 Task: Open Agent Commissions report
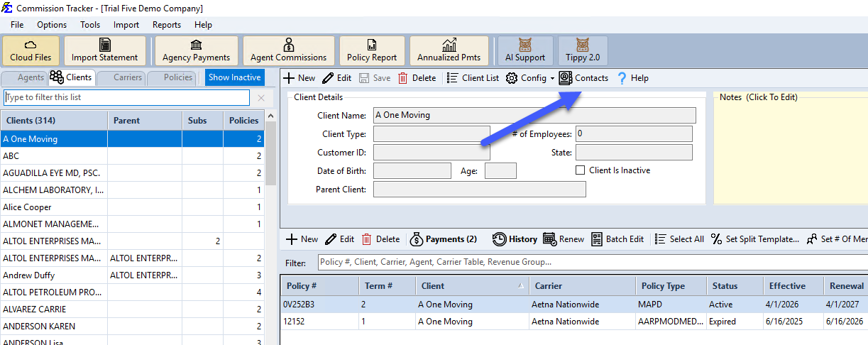pyautogui.click(x=289, y=50)
